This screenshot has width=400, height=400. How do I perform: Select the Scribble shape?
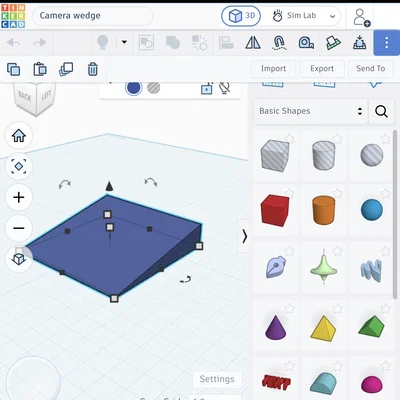click(275, 267)
